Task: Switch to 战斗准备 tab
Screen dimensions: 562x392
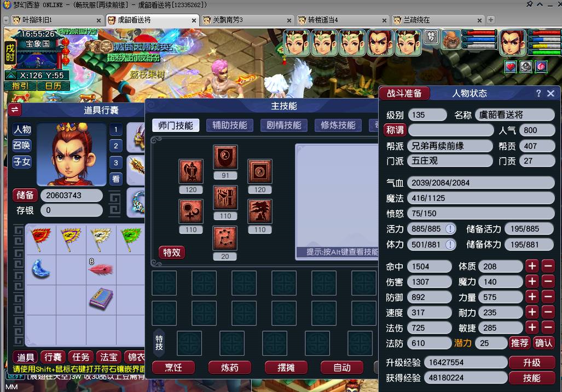Action: [x=404, y=93]
